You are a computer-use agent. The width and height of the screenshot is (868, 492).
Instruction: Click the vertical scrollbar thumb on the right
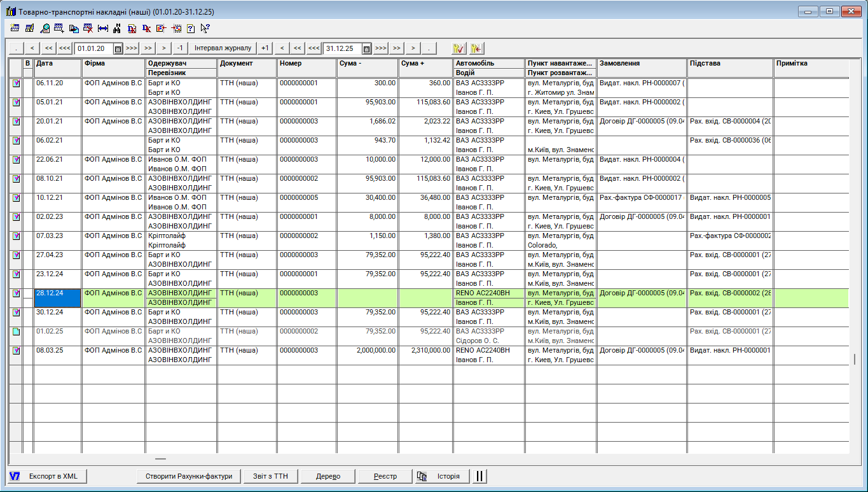854,359
